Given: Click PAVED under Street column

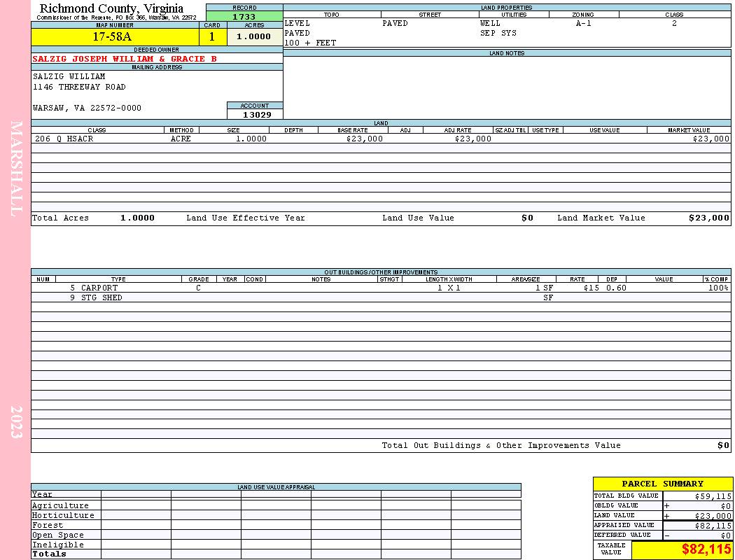Looking at the screenshot, I should click(395, 23).
